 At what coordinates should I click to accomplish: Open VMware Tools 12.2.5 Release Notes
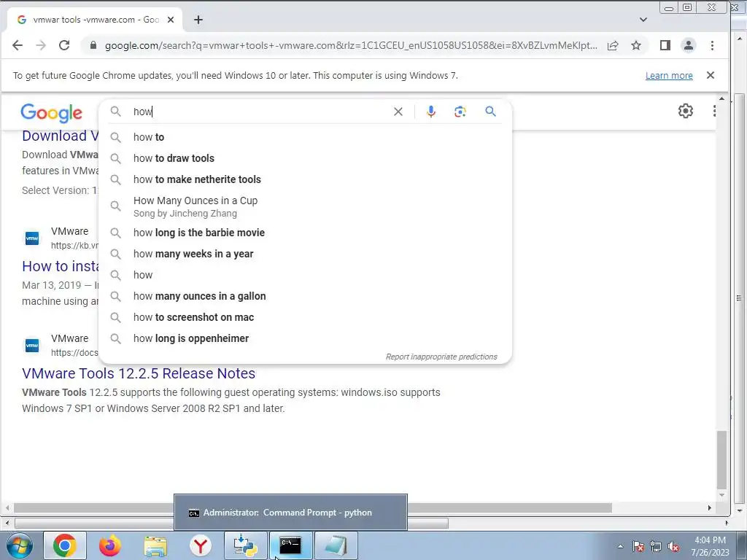coord(139,373)
